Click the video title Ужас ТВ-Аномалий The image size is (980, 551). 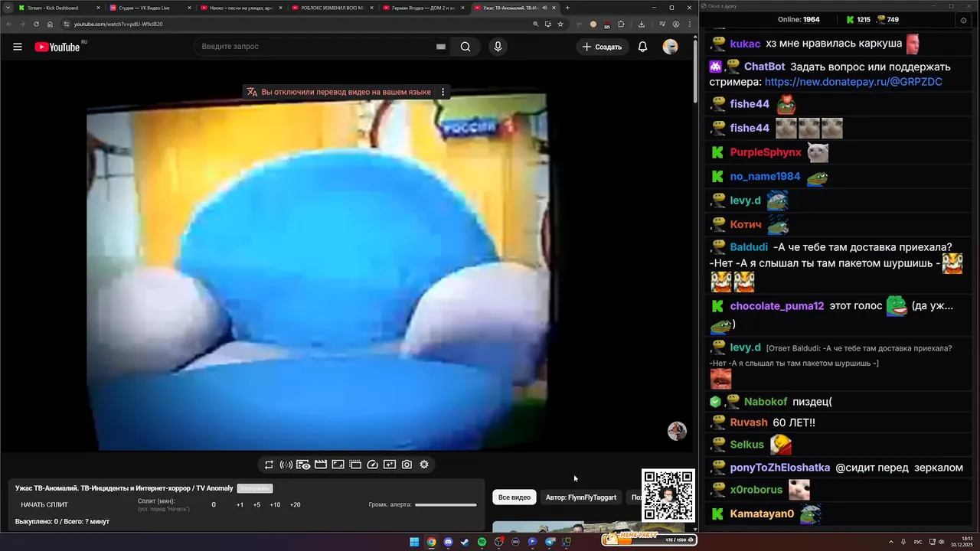[x=124, y=488]
